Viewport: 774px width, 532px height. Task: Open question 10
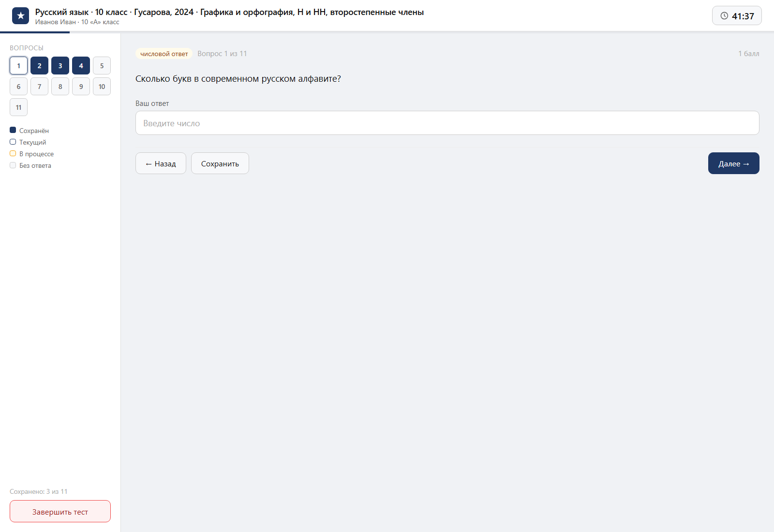point(102,87)
